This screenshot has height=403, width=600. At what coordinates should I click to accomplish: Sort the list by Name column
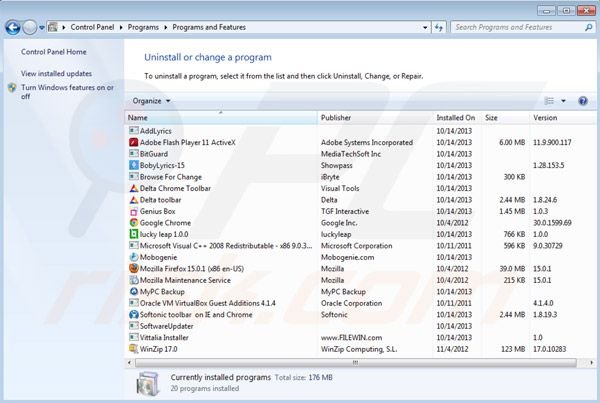tap(221, 118)
